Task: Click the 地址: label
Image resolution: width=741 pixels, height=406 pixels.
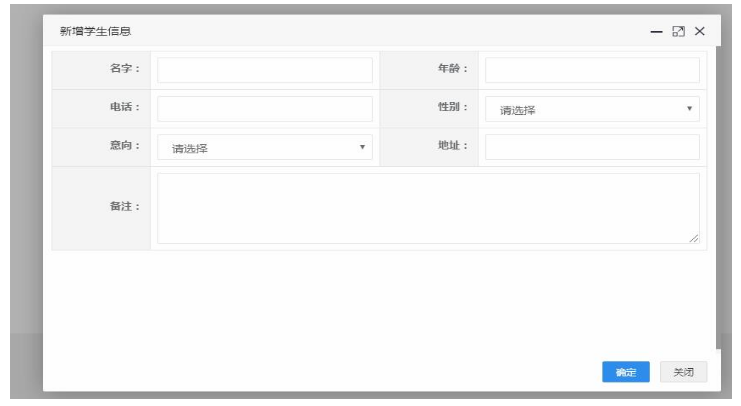Action: [x=453, y=145]
